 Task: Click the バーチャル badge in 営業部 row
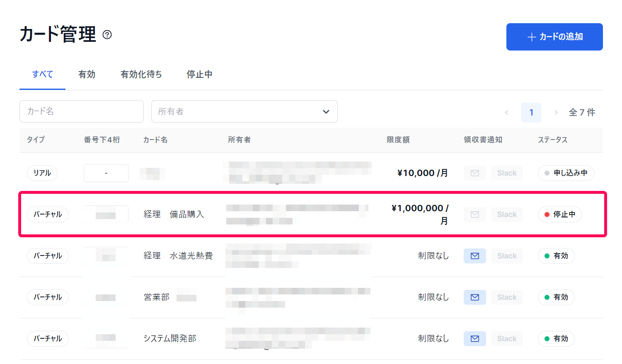pos(48,297)
